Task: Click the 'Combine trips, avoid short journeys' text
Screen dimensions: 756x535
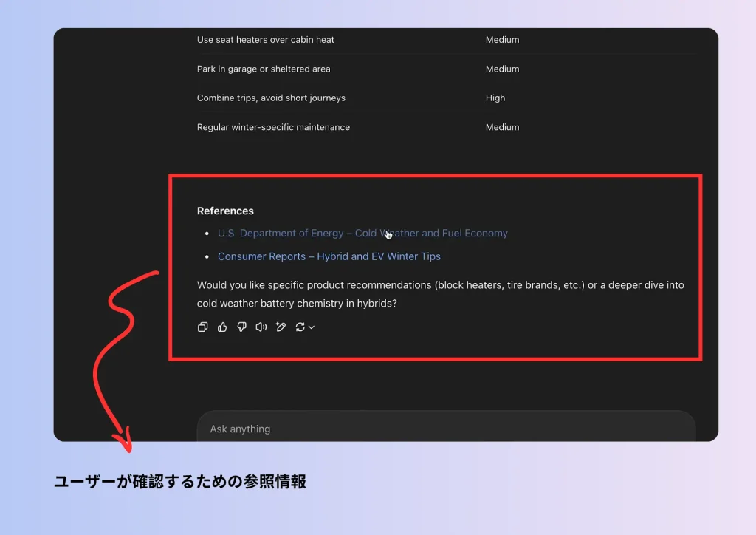Action: tap(271, 98)
